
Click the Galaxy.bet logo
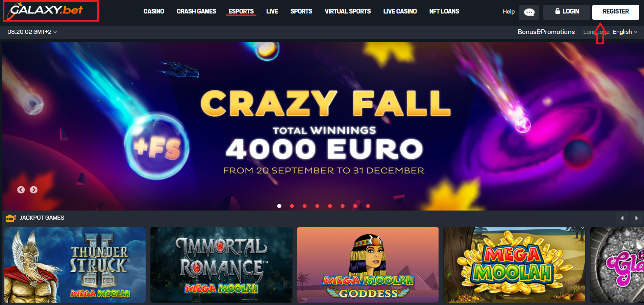[x=47, y=10]
